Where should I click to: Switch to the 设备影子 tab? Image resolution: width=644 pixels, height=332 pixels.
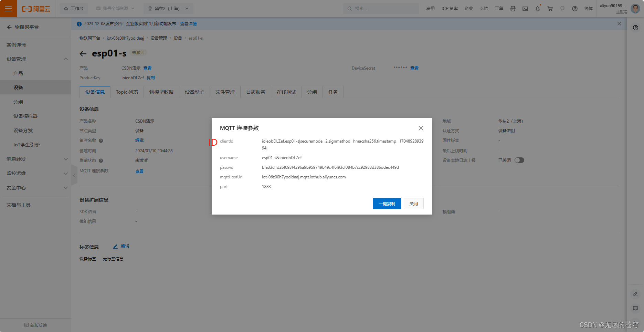pos(194,92)
